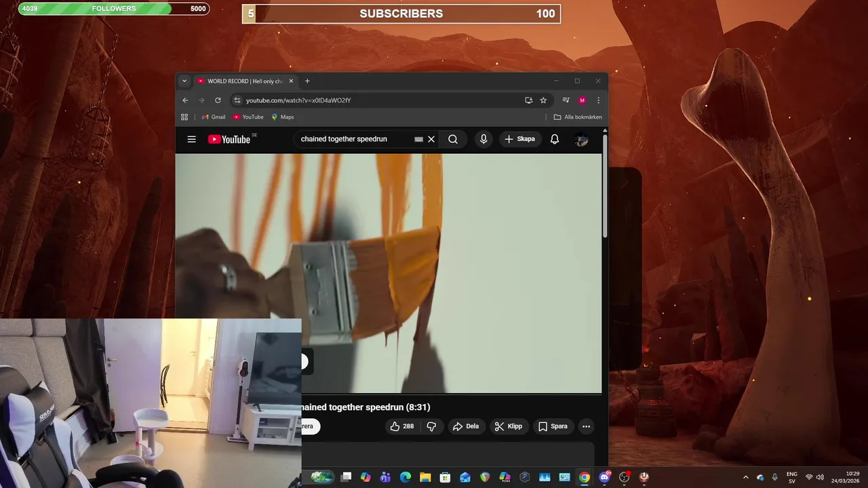Open the on-screen keyboard in search box

pos(418,139)
